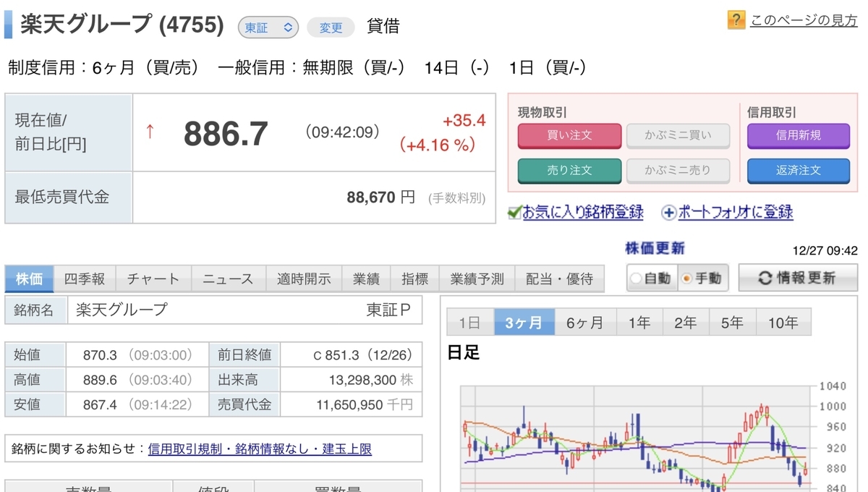Click the 東証P market label
This screenshot has height=492, width=868.
point(388,310)
